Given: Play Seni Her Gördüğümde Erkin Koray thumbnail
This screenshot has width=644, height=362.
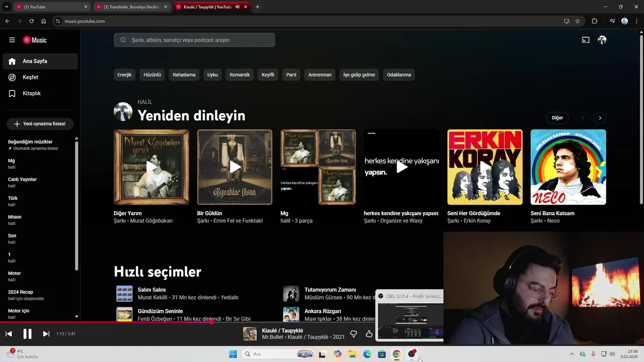Looking at the screenshot, I should [x=485, y=167].
